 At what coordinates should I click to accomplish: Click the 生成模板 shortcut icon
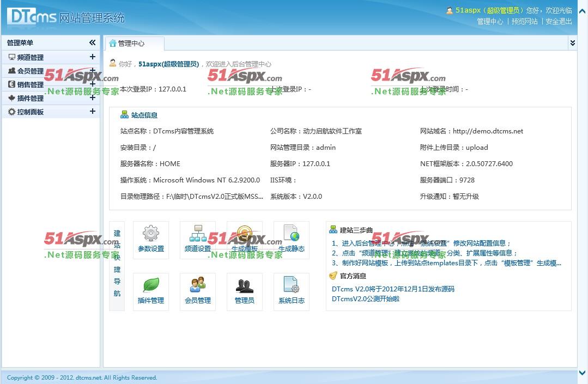[x=245, y=240]
